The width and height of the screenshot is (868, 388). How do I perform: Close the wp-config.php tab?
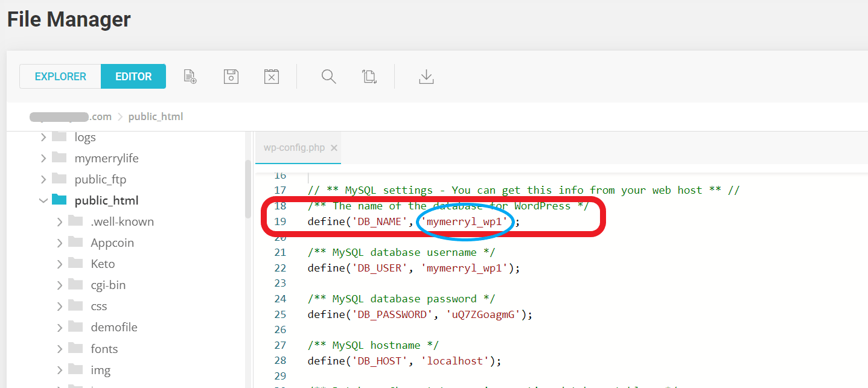tap(334, 148)
